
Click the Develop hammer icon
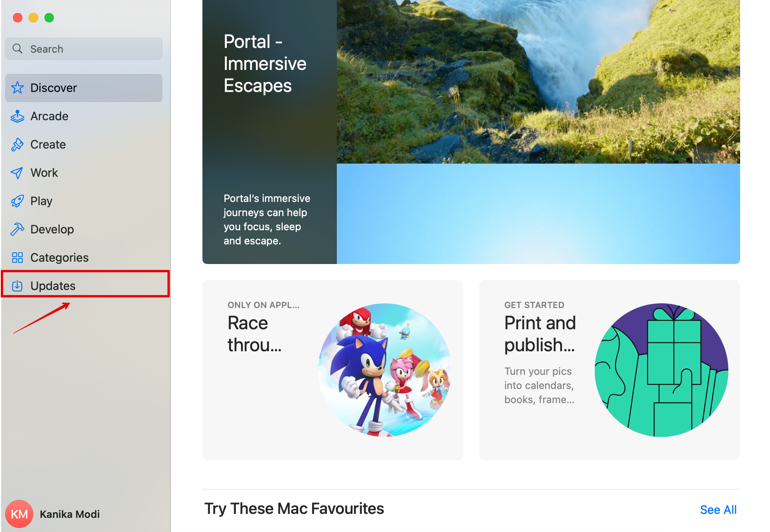click(x=17, y=229)
